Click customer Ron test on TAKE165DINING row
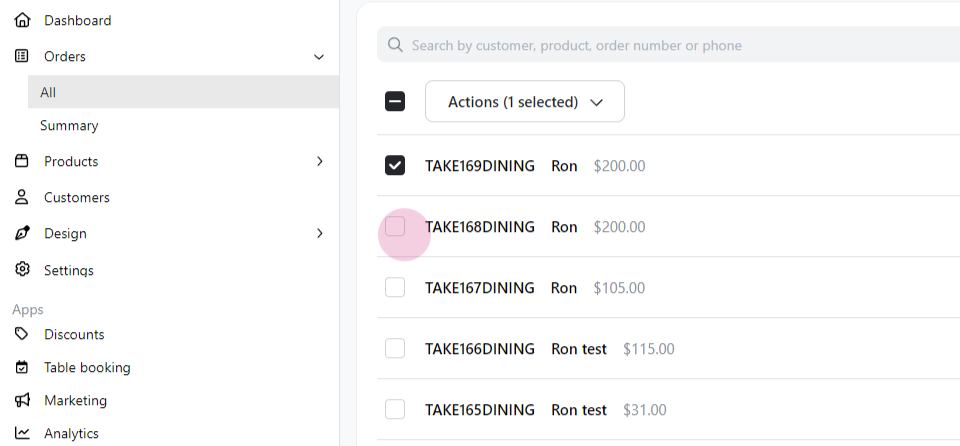The image size is (960, 446). coord(579,410)
